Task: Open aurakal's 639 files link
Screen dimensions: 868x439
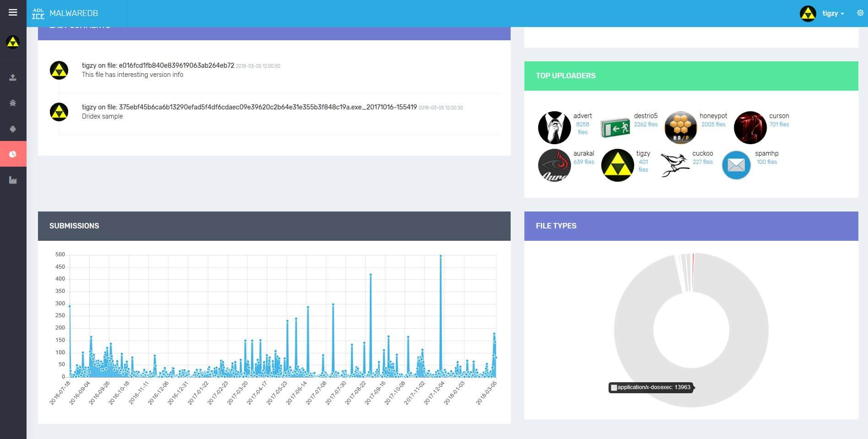Action: coord(583,162)
